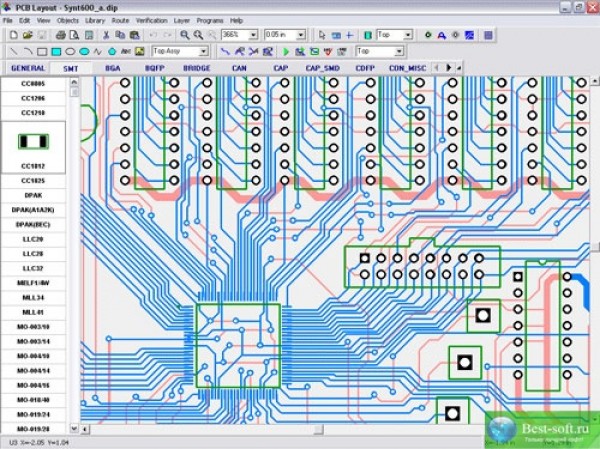This screenshot has height=449, width=600.
Task: Expand the library tabs list arrow
Action: 459,68
